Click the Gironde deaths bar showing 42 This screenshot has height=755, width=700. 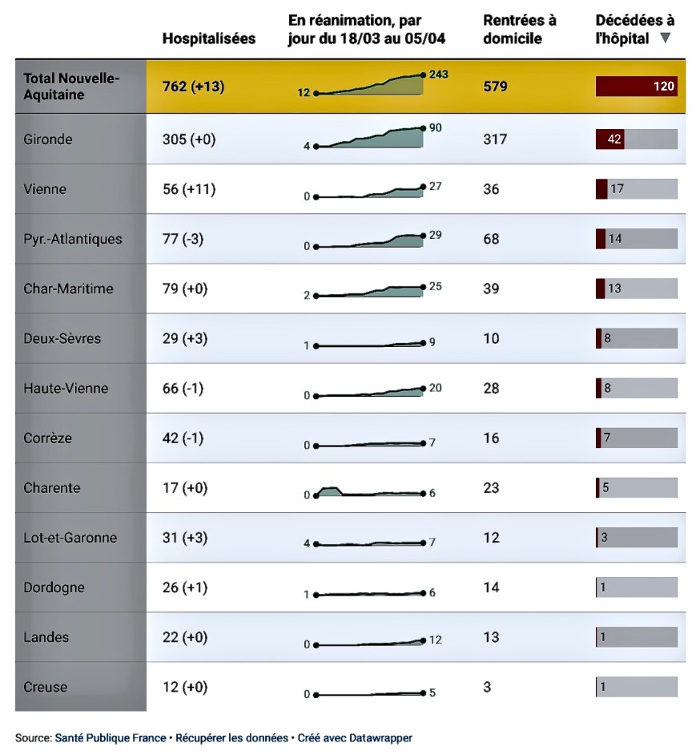[x=636, y=139]
